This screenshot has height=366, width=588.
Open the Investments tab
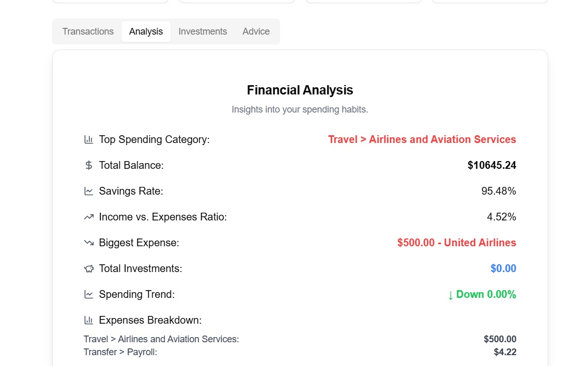[x=203, y=31]
